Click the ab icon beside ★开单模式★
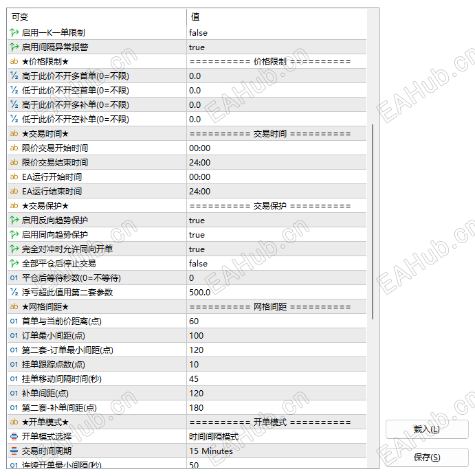The image size is (475, 476). tap(14, 422)
